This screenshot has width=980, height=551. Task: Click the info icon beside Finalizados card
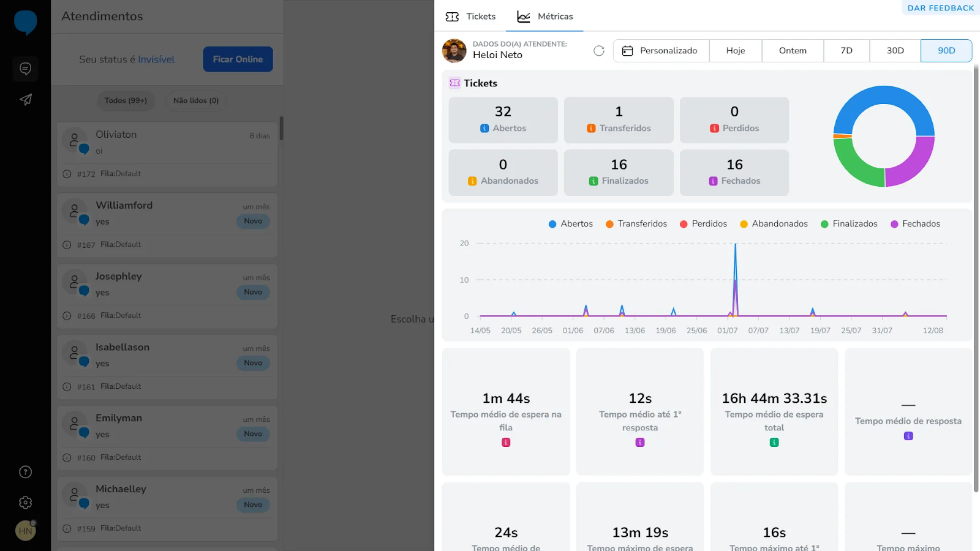(594, 181)
